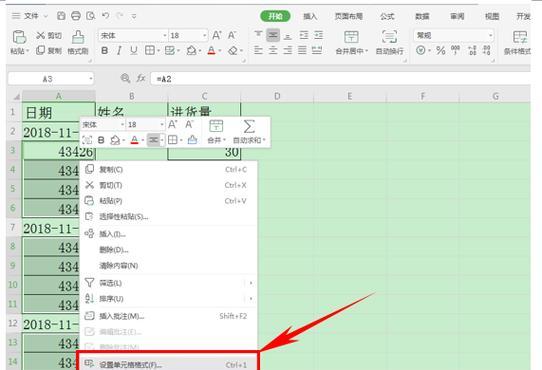Open ribbon font name 宋体 dropdown
Viewport: 542px width, 370px height.
(x=165, y=36)
